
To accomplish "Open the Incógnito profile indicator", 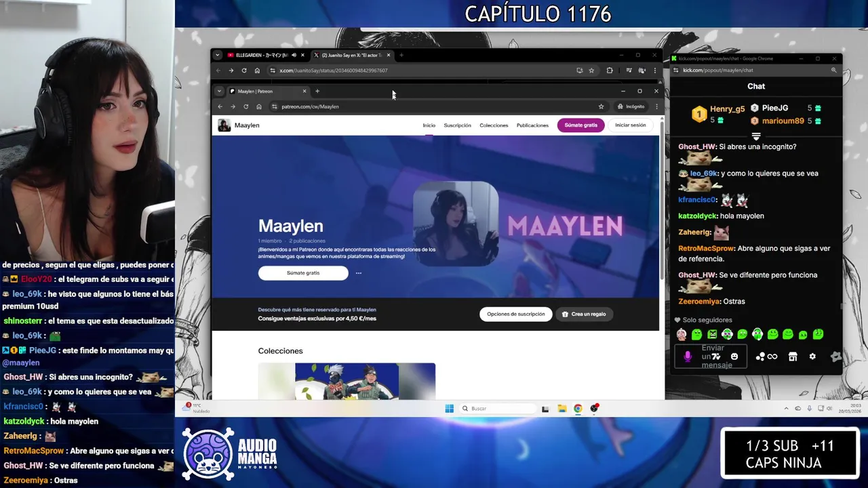I will click(x=631, y=106).
